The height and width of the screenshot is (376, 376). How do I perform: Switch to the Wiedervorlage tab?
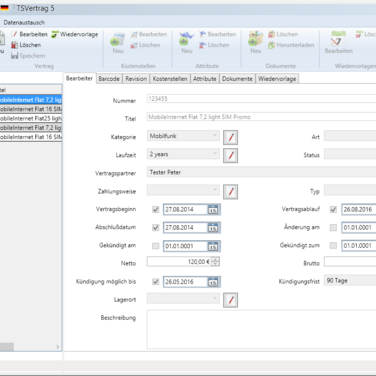277,79
